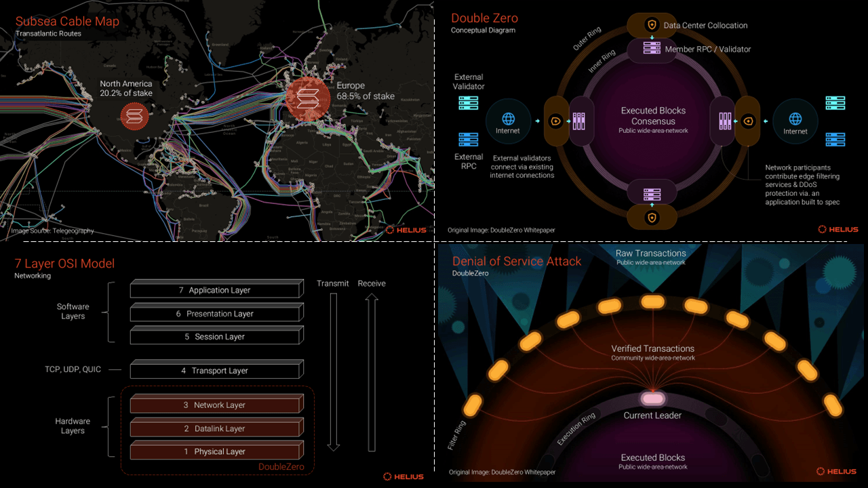Click the Network participants contribute note
The image size is (868, 488).
(802, 184)
